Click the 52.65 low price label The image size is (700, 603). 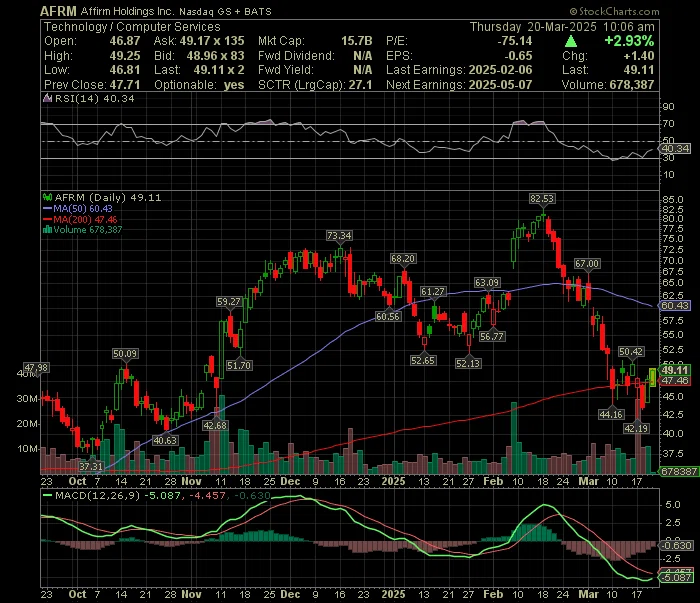[423, 360]
